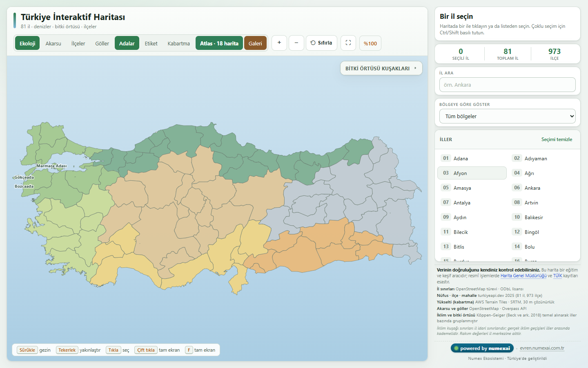Visit the evren.numexai.com.tr link

[x=542, y=348]
